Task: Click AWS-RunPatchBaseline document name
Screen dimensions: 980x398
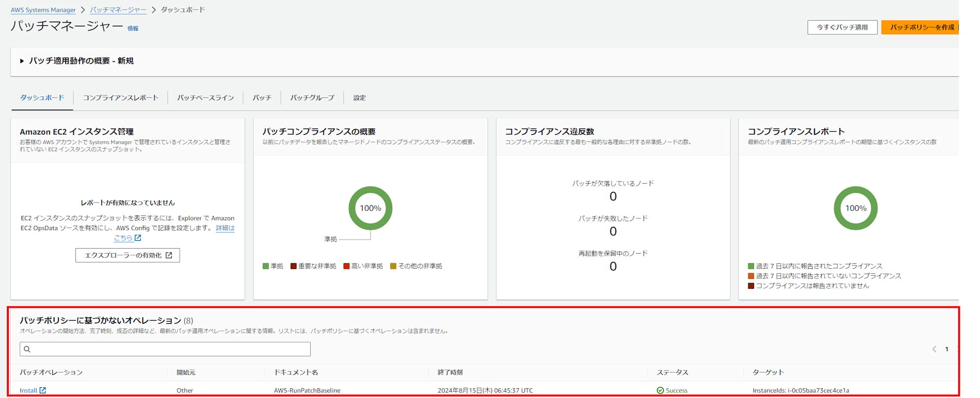Action: pos(307,390)
